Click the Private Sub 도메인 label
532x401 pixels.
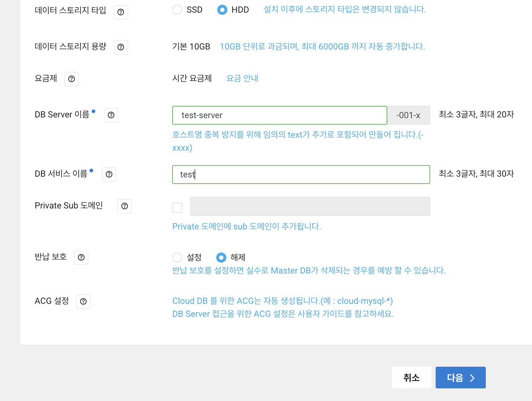click(69, 206)
